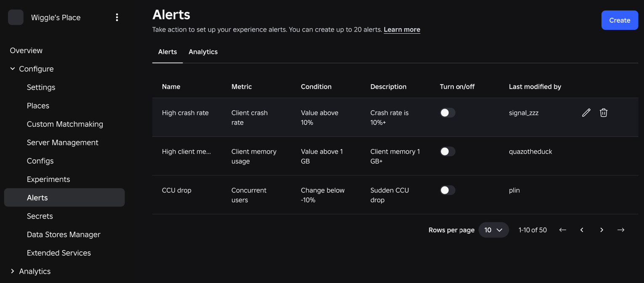The height and width of the screenshot is (283, 644).
Task: Click the Create button
Action: pos(620,20)
